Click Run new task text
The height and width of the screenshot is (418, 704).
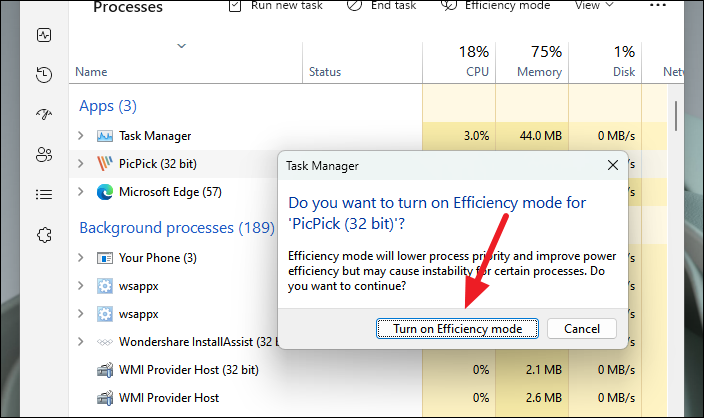point(286,5)
